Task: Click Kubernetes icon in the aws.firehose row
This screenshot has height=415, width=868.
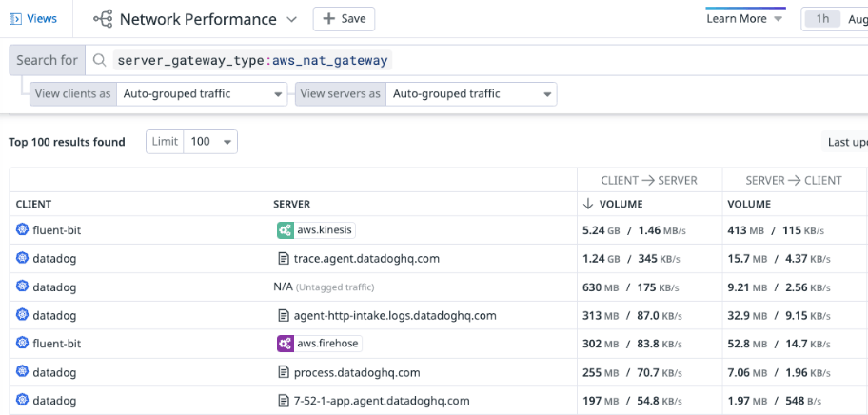Action: [x=22, y=343]
